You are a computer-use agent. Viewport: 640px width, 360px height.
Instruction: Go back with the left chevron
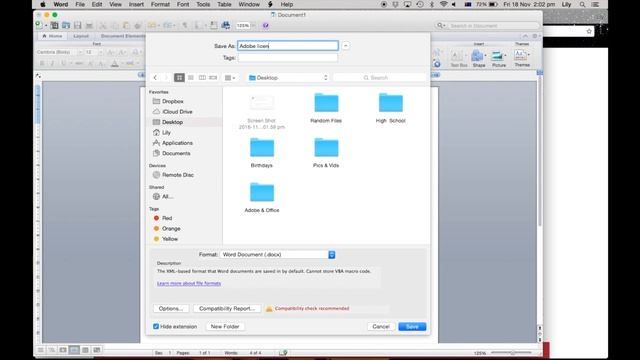point(155,78)
